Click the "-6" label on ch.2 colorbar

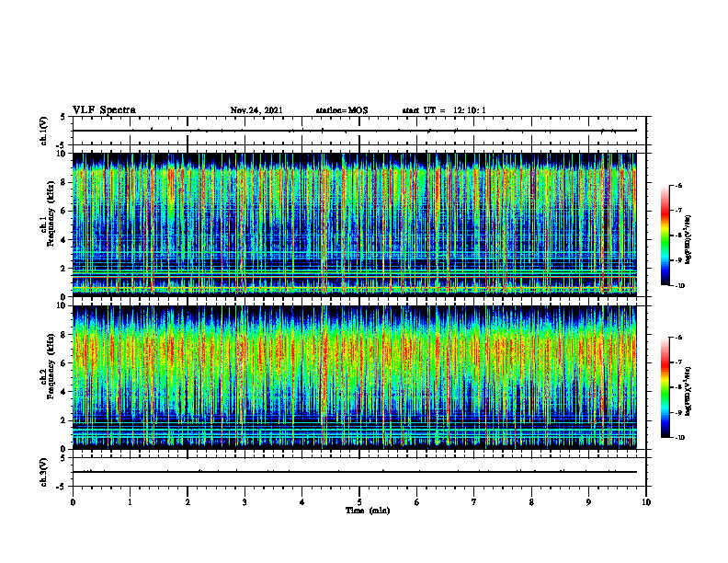pos(677,338)
